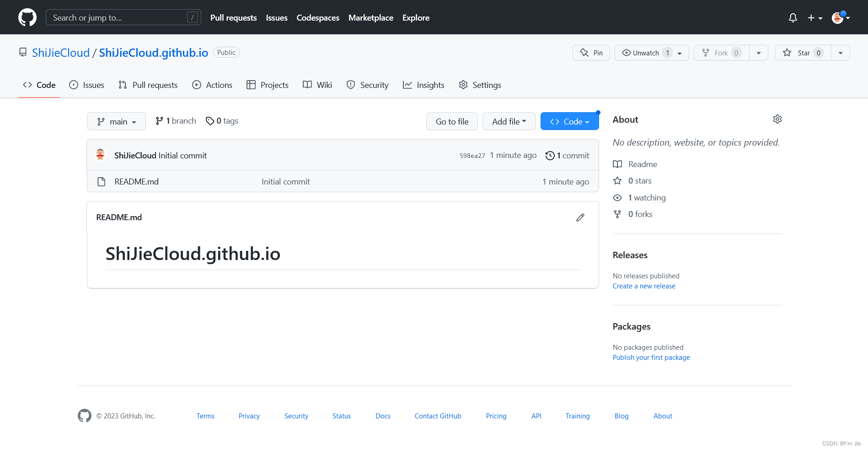Open the blue Code clone dropdown
This screenshot has height=450, width=868.
point(570,121)
